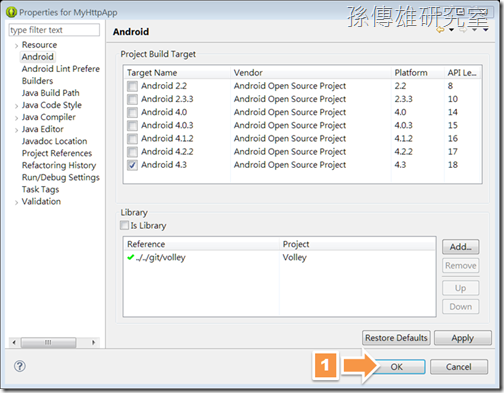Check the Android 4.0.3 target checkbox

pos(132,125)
